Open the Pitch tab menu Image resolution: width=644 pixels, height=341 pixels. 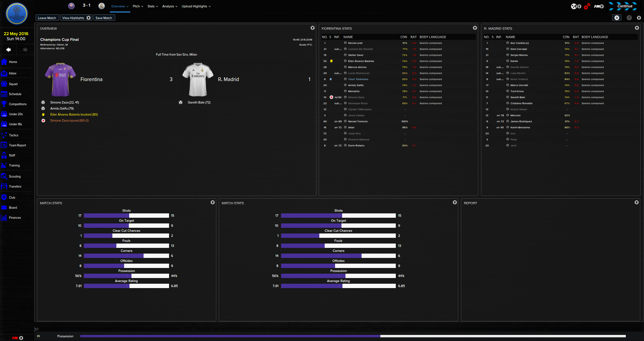pos(138,6)
